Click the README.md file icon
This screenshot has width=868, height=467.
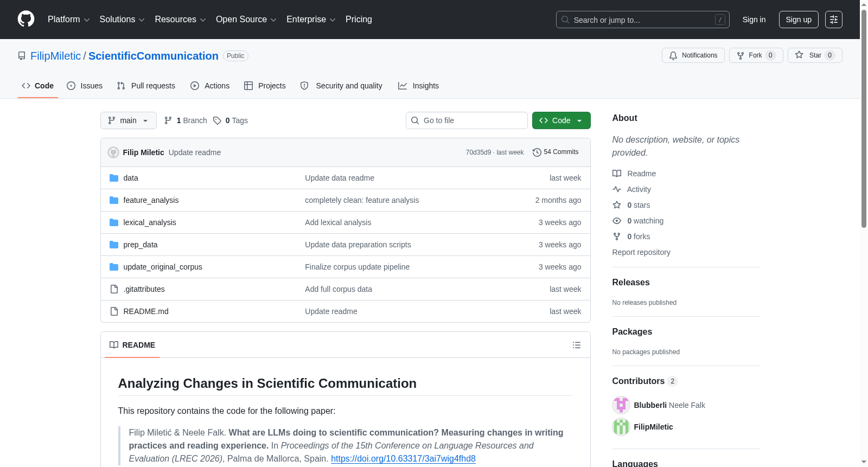point(114,311)
